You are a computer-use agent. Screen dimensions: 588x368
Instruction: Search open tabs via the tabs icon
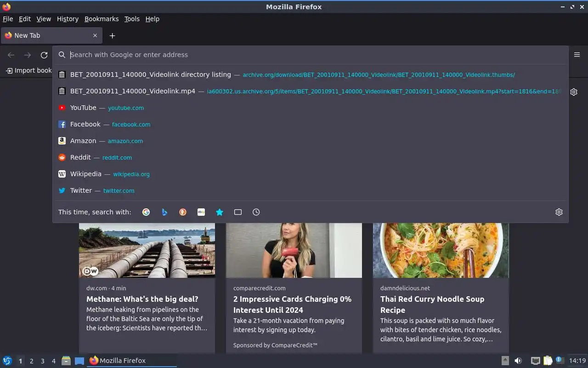[238, 212]
